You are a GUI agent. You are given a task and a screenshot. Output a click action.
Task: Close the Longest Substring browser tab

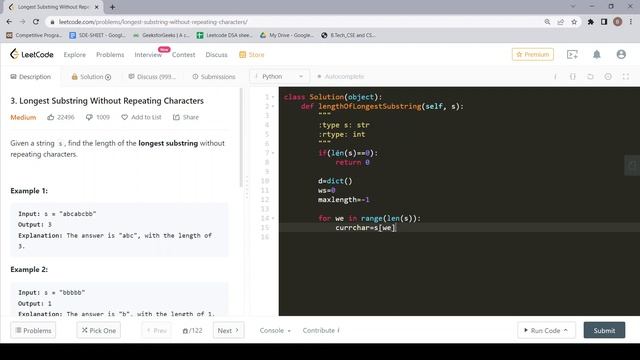click(97, 7)
